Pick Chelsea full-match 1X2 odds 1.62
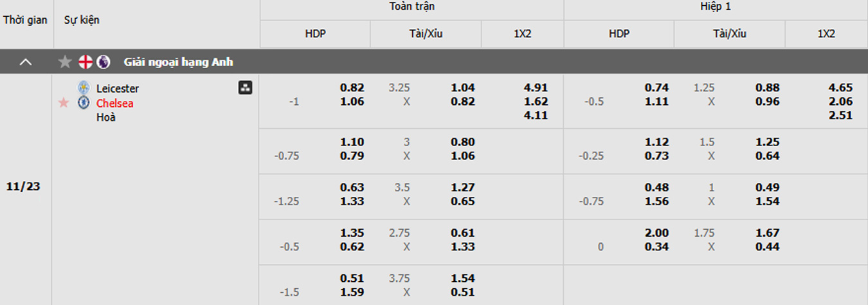Image resolution: width=868 pixels, height=305 pixels. pyautogui.click(x=536, y=102)
